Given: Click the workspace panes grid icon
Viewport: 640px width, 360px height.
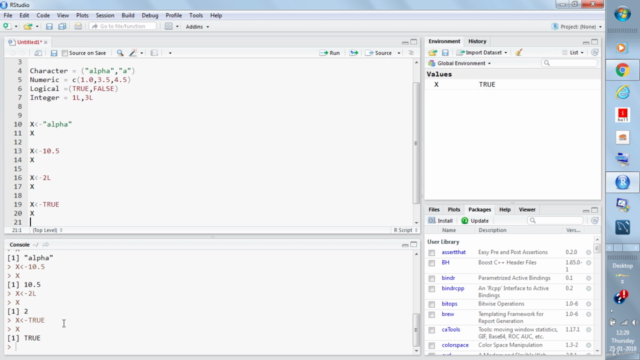Looking at the screenshot, I should point(169,27).
